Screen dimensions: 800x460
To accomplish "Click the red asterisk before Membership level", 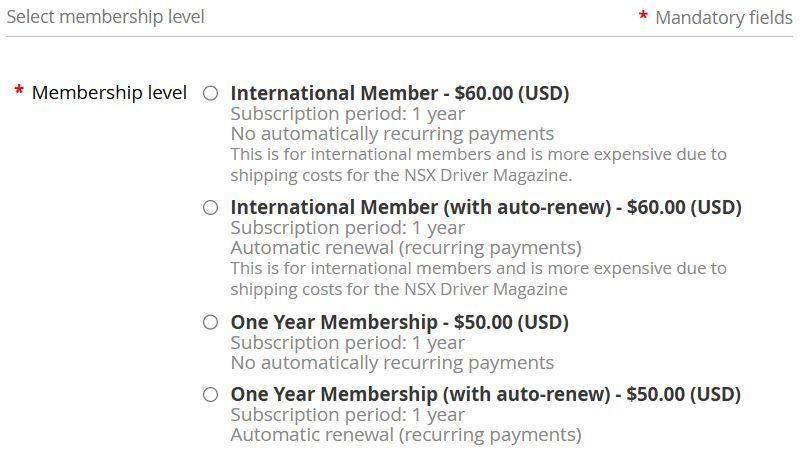I will pyautogui.click(x=19, y=93).
